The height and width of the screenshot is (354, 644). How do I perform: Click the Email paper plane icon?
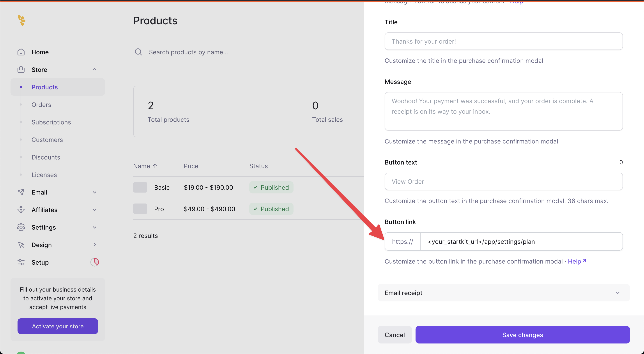21,192
